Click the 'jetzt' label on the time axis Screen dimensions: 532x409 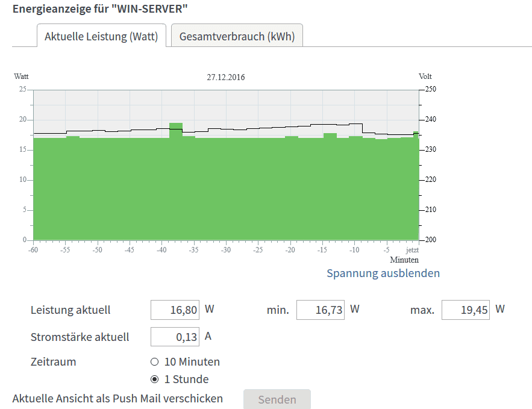(x=412, y=251)
